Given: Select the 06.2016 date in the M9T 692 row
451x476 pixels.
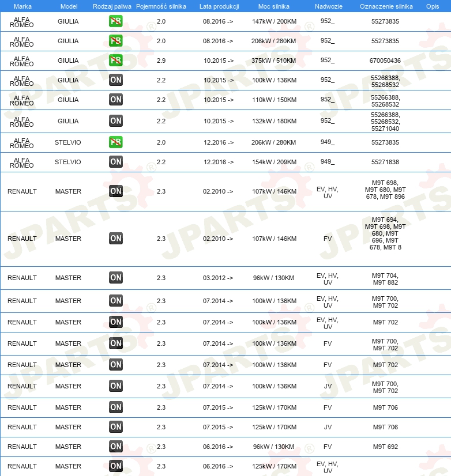Looking at the screenshot, I should 218,447.
